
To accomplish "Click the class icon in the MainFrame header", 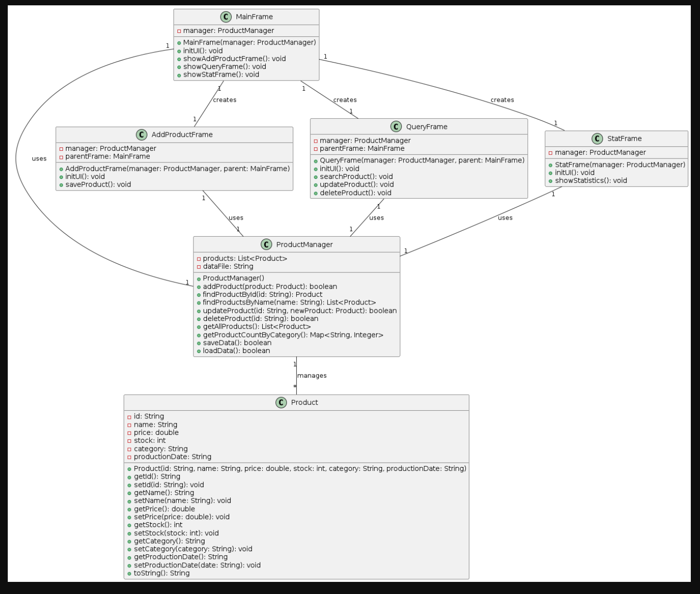I will [225, 16].
